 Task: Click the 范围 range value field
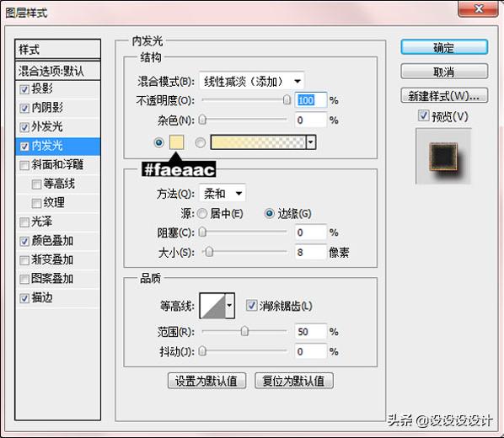[310, 332]
